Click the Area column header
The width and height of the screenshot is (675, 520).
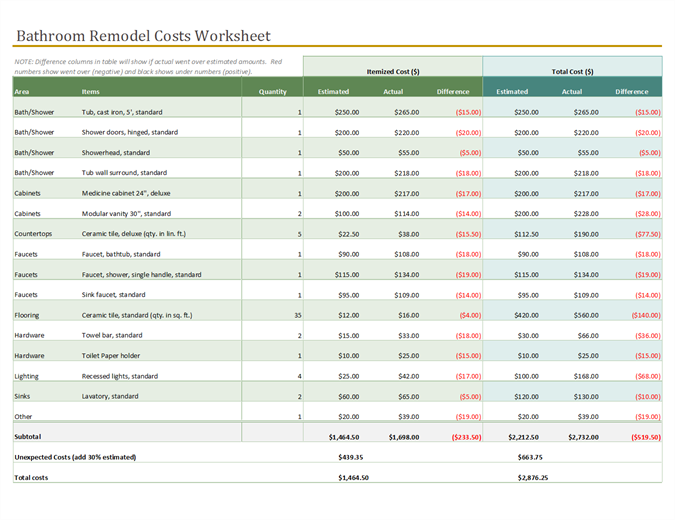(22, 91)
